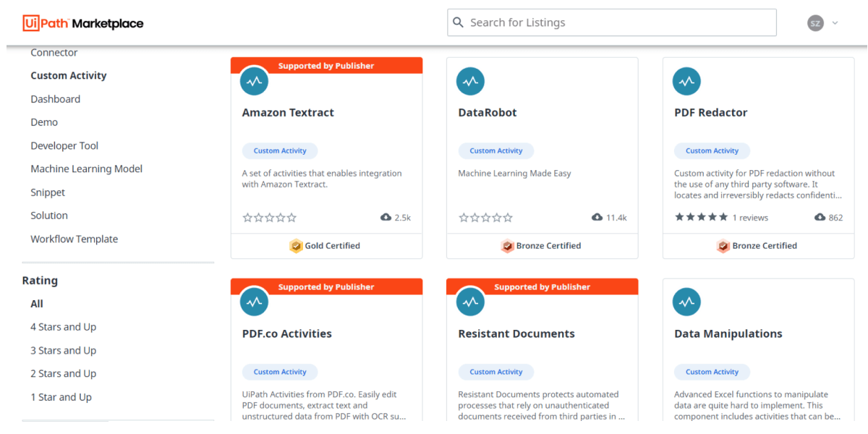This screenshot has height=434, width=868.
Task: Select the 2 Stars and Up filter
Action: click(63, 374)
